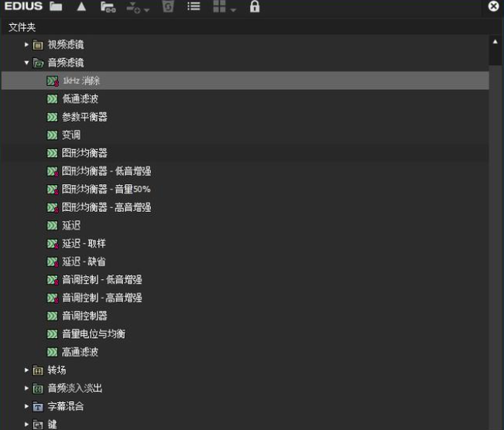Click the list properties toolbar icon

(x=194, y=6)
